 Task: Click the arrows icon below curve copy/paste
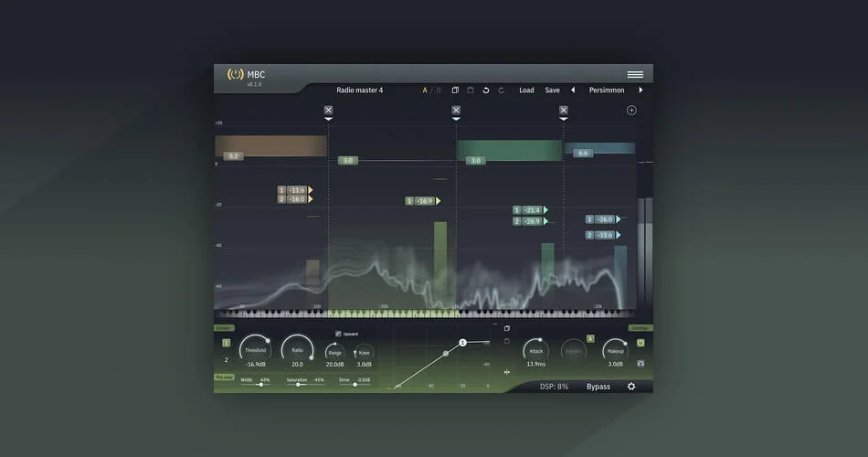point(506,372)
